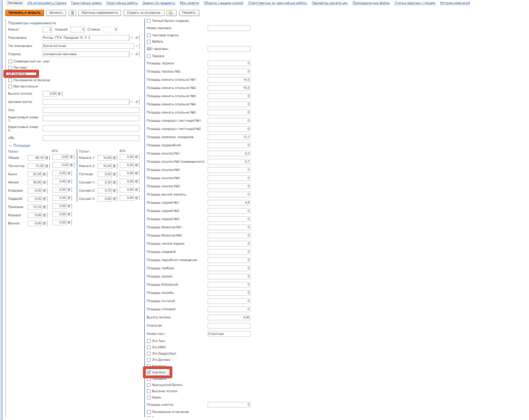Open calculator for Высота потолка field
529x420 pixels.
tap(59, 94)
